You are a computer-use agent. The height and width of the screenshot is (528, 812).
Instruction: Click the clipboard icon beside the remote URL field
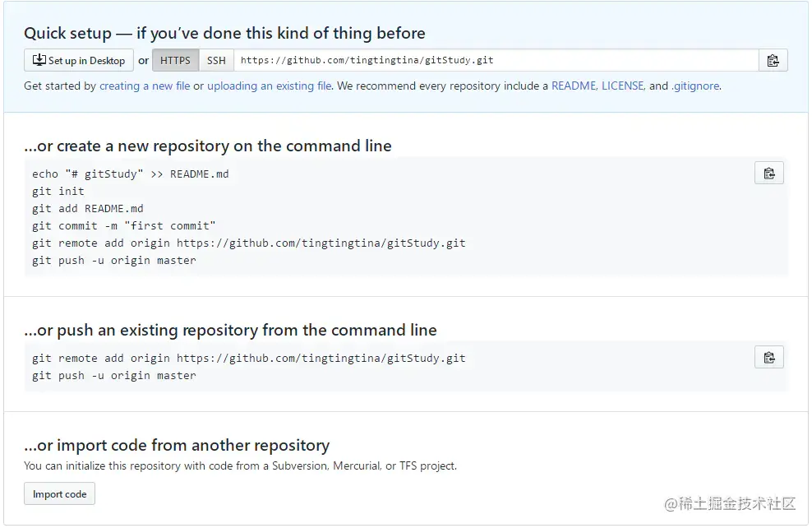[773, 59]
